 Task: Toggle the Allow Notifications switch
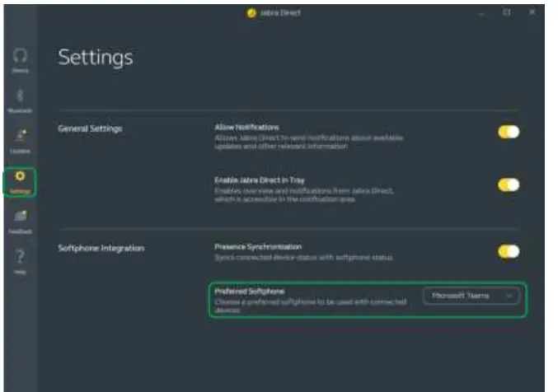pos(509,132)
